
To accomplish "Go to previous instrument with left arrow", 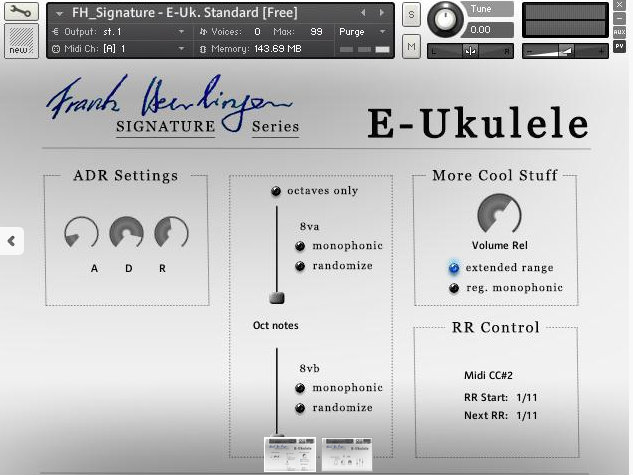I will tap(363, 13).
